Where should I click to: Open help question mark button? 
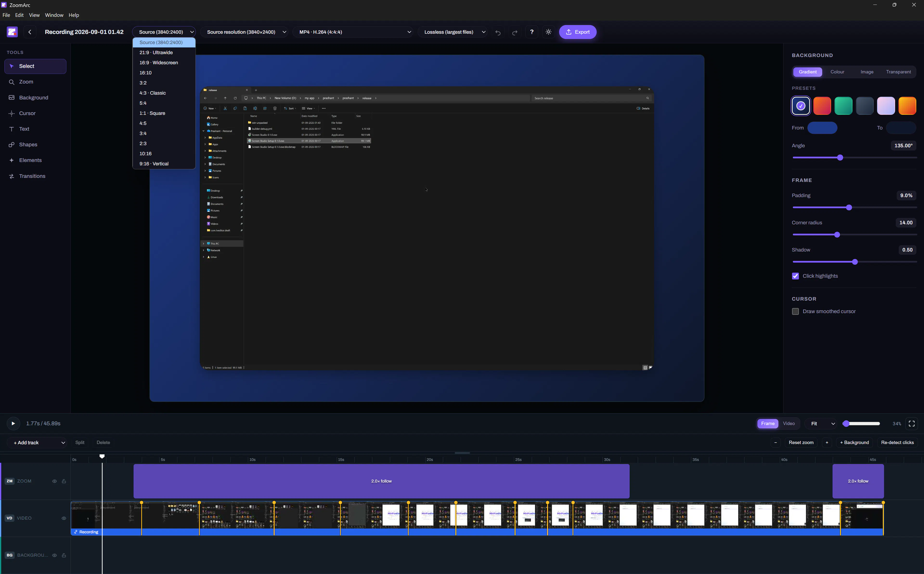[531, 32]
